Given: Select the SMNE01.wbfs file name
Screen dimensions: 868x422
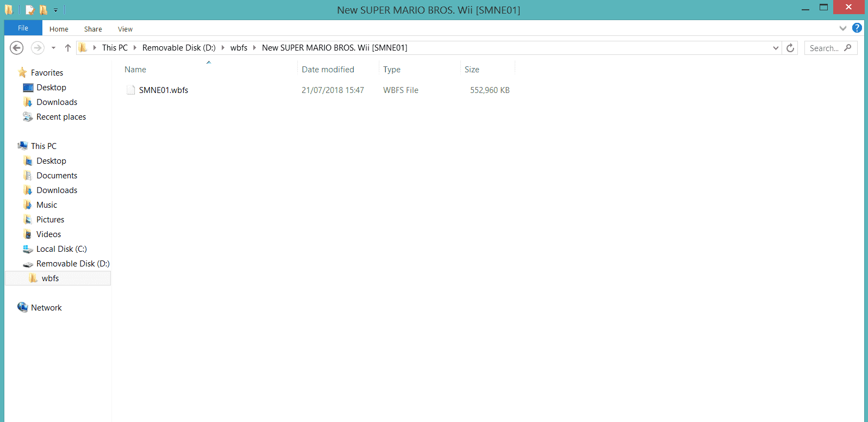Looking at the screenshot, I should 164,90.
